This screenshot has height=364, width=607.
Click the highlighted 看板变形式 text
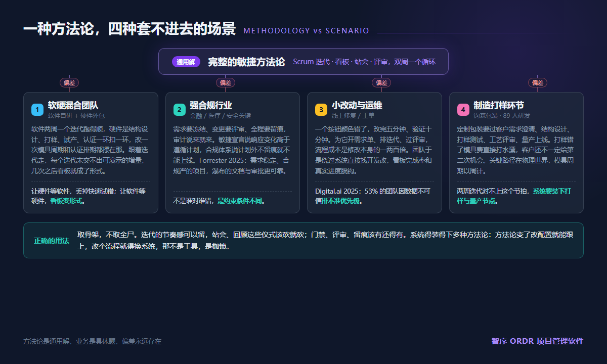(67, 201)
